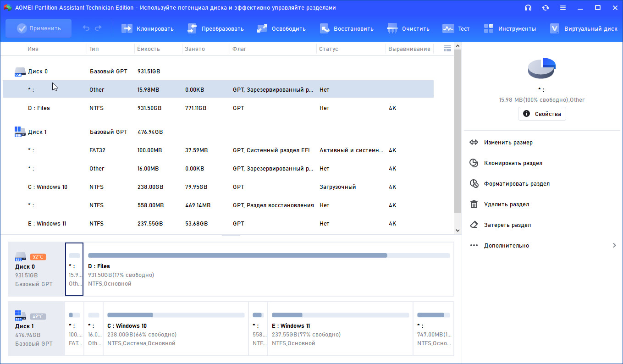Click the Виртуальный диск icon
The height and width of the screenshot is (364, 623).
555,28
